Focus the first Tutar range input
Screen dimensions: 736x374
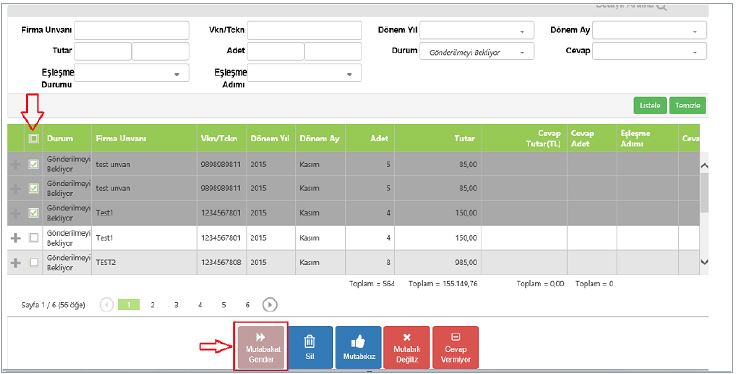pos(103,51)
